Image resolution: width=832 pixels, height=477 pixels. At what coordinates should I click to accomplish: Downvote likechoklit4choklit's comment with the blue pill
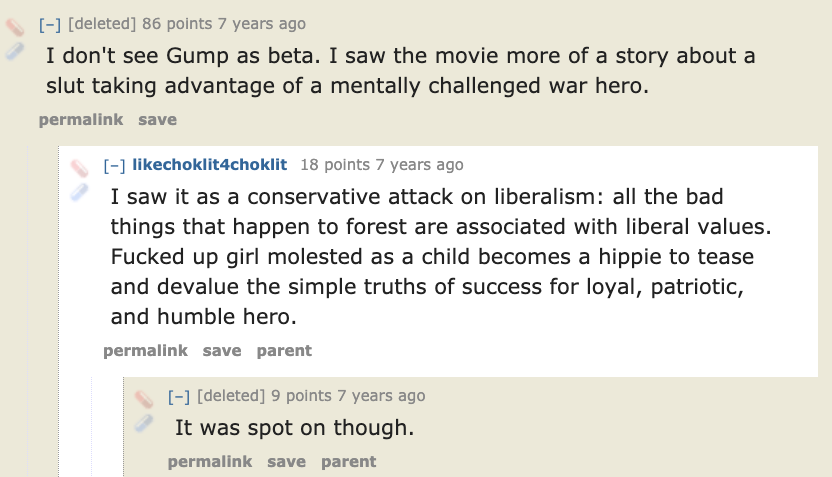[79, 192]
